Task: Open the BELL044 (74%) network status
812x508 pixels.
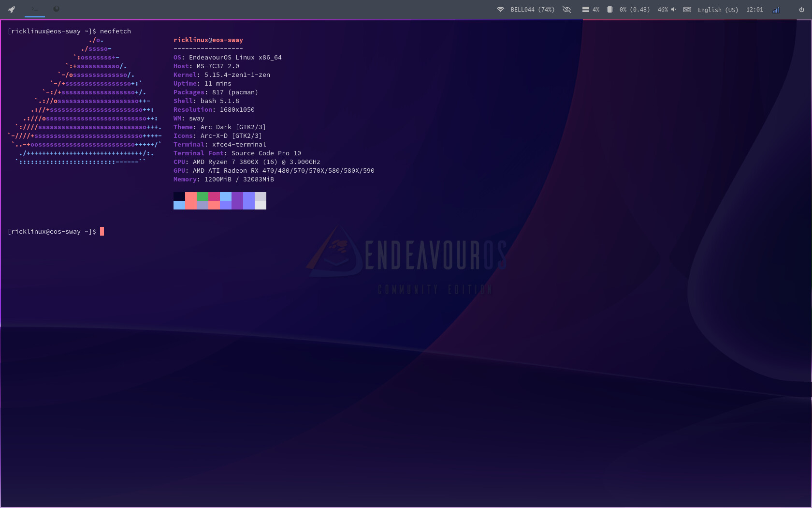Action: tap(532, 10)
